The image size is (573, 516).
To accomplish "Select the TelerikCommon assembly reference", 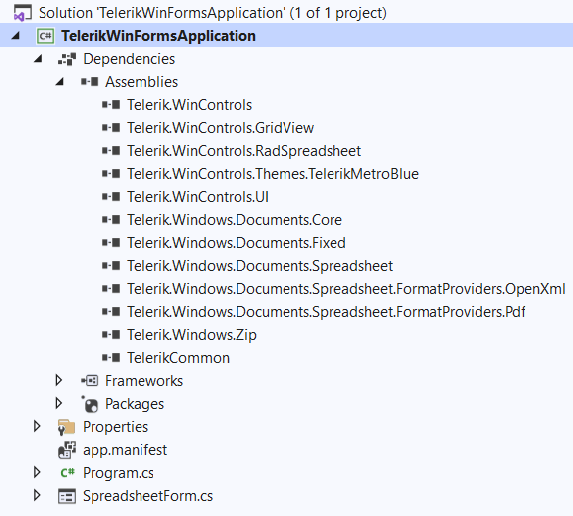I will (178, 358).
